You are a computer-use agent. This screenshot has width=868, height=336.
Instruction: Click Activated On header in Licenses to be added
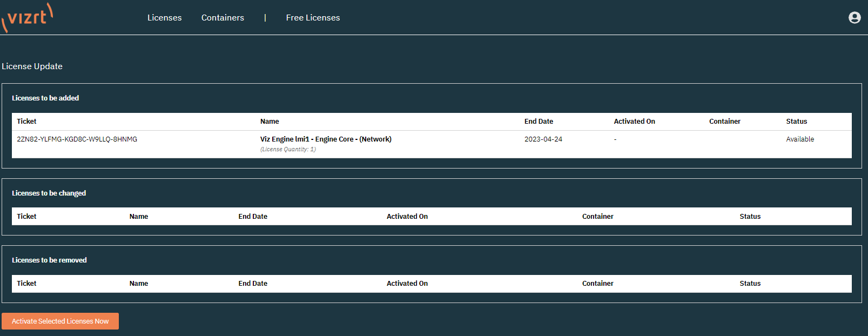coord(634,122)
